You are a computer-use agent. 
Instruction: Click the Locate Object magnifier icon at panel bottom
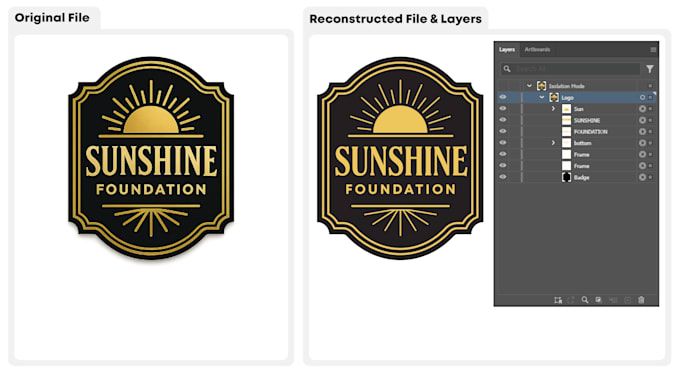click(x=585, y=300)
